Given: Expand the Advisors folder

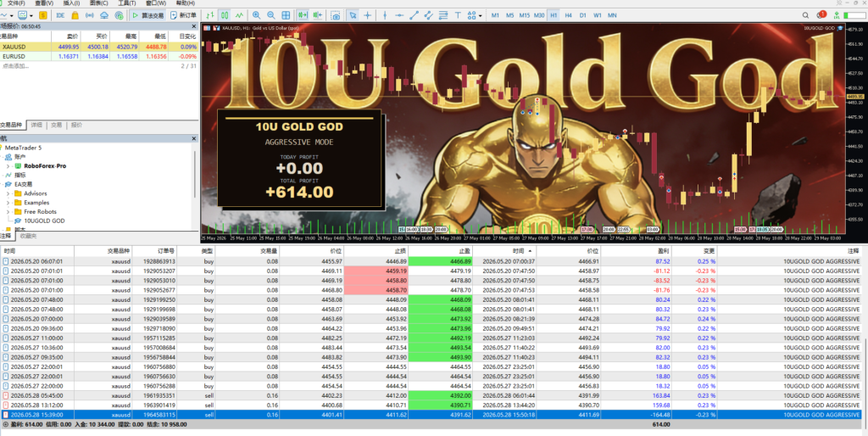Looking at the screenshot, I should [8, 193].
